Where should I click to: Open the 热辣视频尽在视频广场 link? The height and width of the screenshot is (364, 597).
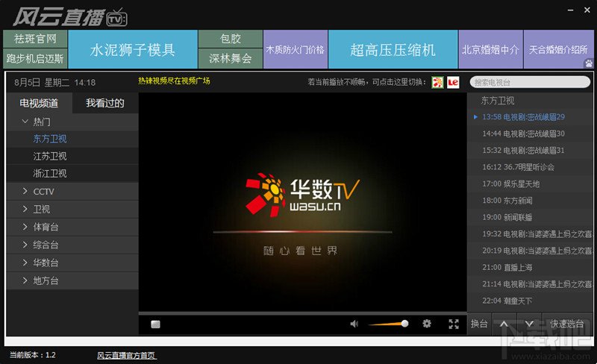click(174, 81)
